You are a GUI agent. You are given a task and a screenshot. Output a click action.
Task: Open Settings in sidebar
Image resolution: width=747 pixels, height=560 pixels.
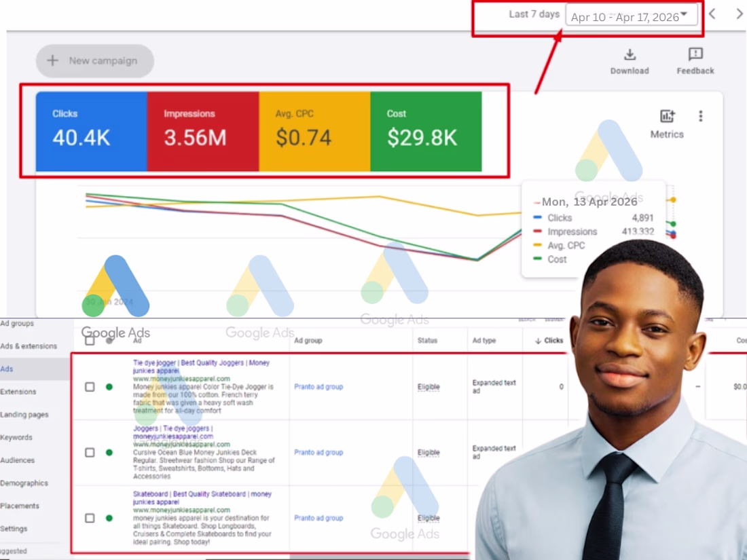pos(14,529)
